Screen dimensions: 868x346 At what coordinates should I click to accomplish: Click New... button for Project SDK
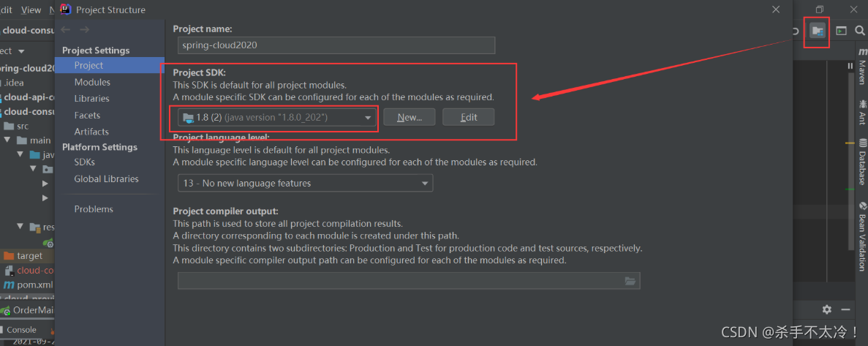[409, 117]
